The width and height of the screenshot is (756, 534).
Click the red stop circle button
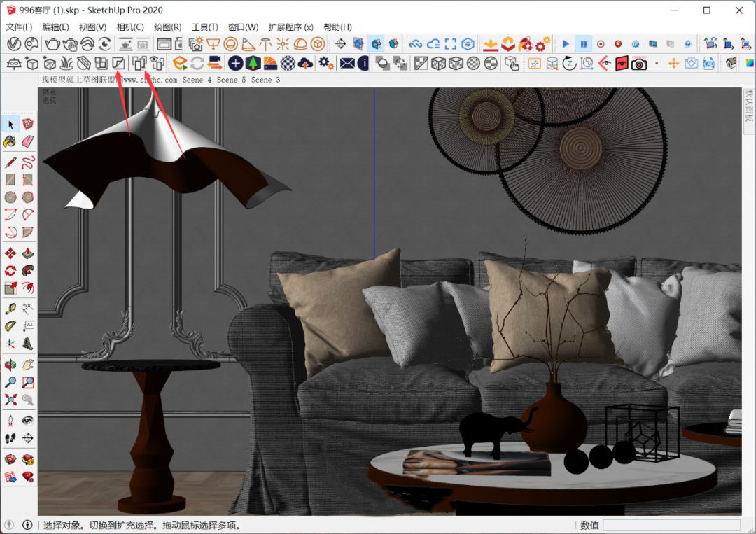point(618,44)
